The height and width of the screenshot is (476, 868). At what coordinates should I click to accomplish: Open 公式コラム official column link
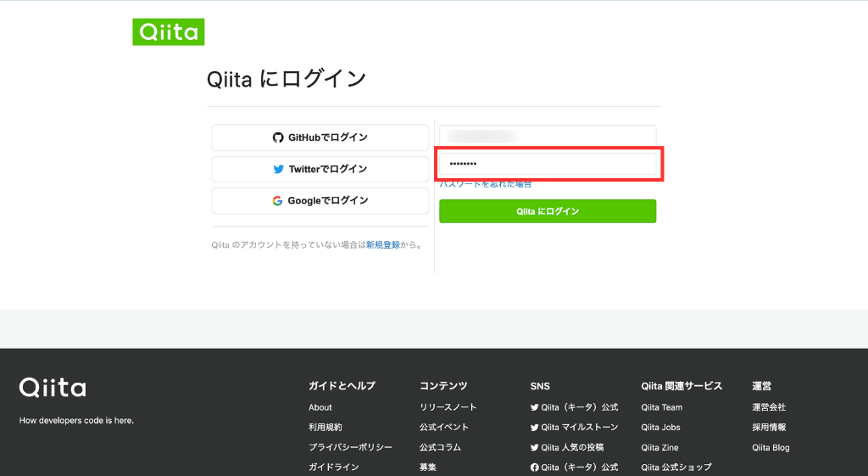click(440, 447)
